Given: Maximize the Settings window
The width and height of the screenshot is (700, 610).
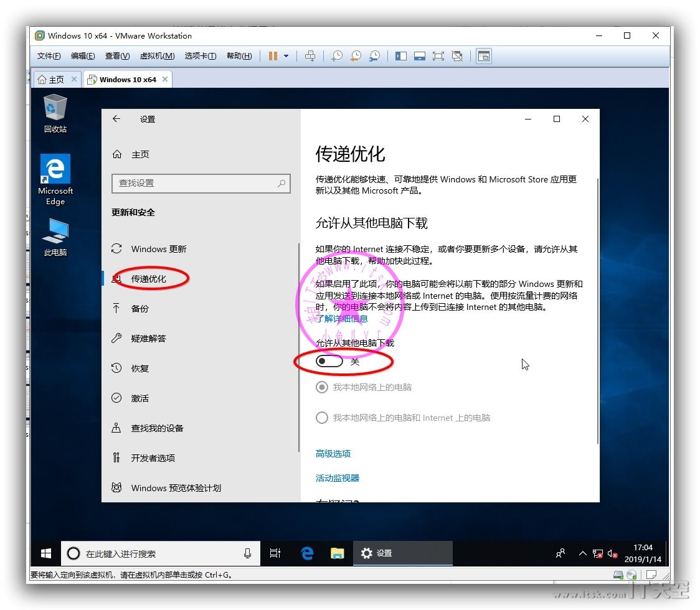Looking at the screenshot, I should pyautogui.click(x=557, y=119).
